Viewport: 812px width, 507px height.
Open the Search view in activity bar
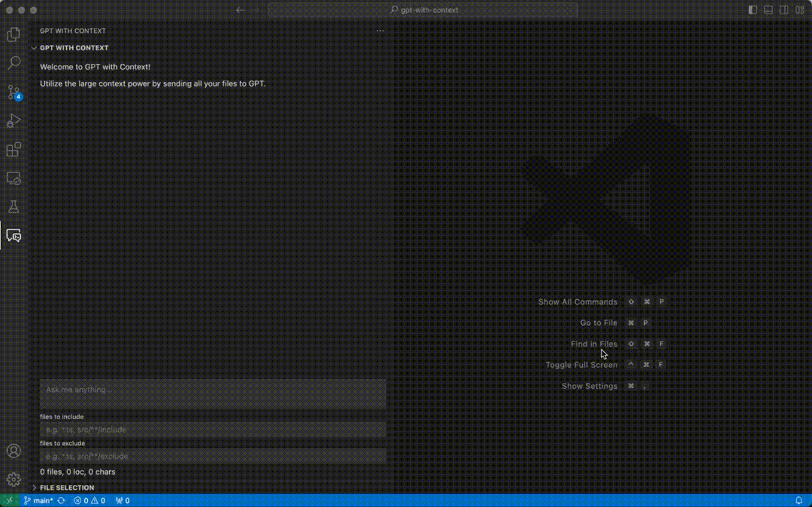coord(14,63)
